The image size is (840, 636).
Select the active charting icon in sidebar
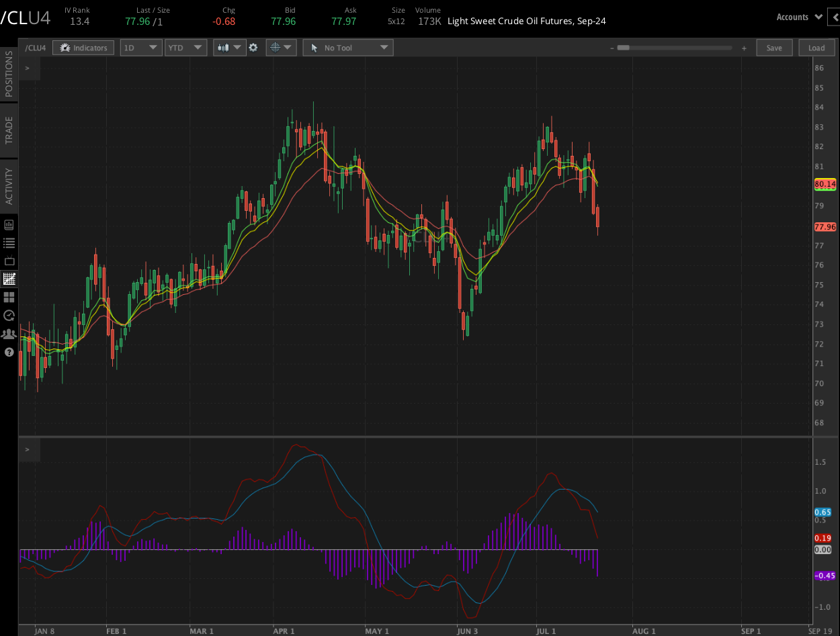(x=9, y=279)
